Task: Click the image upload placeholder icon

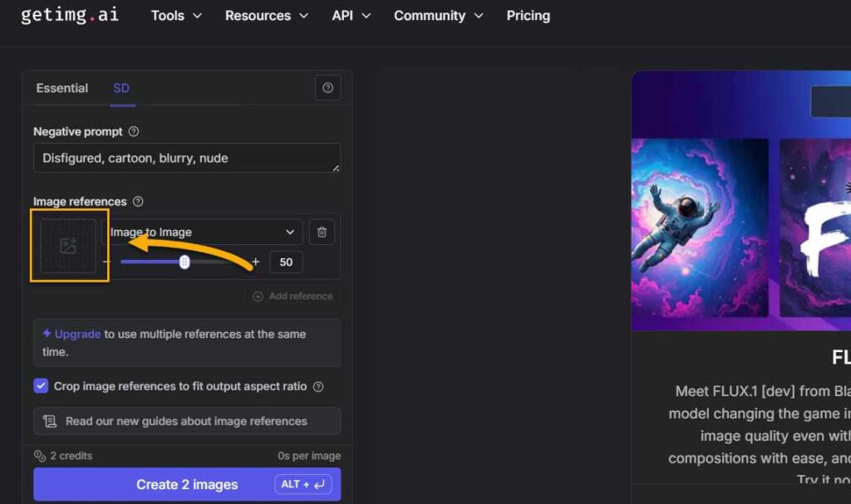Action: pyautogui.click(x=69, y=244)
